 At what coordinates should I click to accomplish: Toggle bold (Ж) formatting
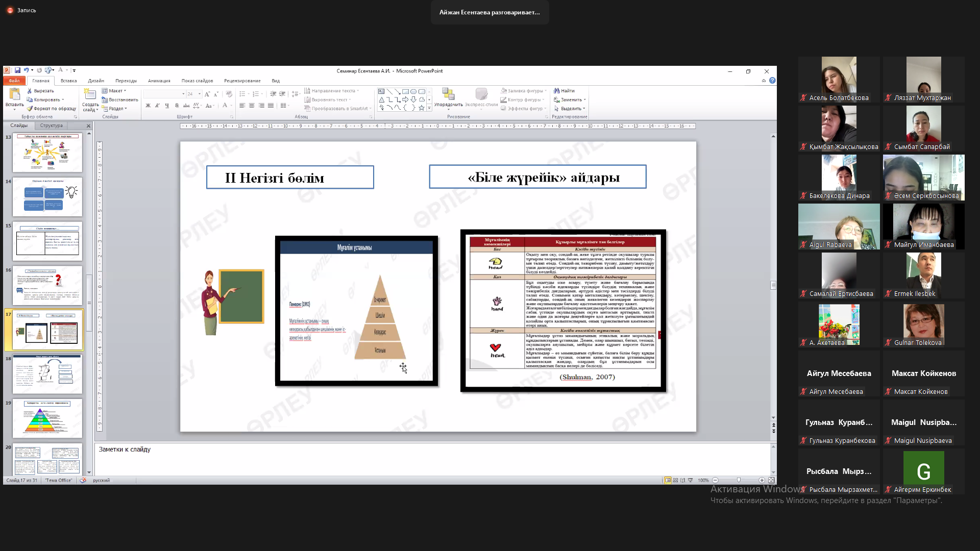point(148,106)
